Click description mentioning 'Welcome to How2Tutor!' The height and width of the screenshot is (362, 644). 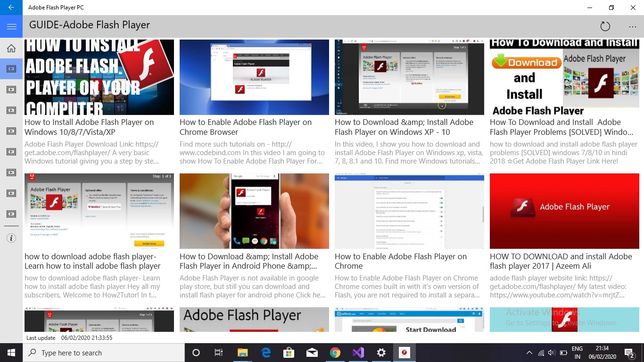click(92, 287)
